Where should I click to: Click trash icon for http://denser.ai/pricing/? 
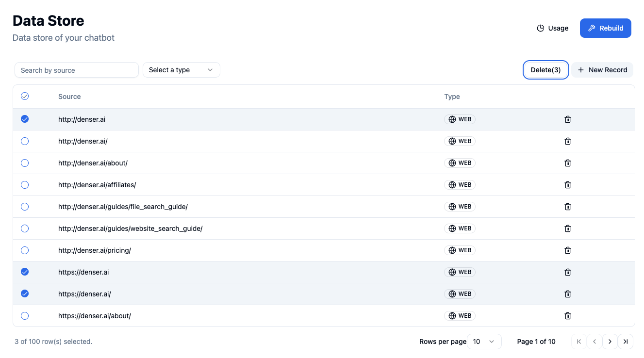pyautogui.click(x=567, y=250)
